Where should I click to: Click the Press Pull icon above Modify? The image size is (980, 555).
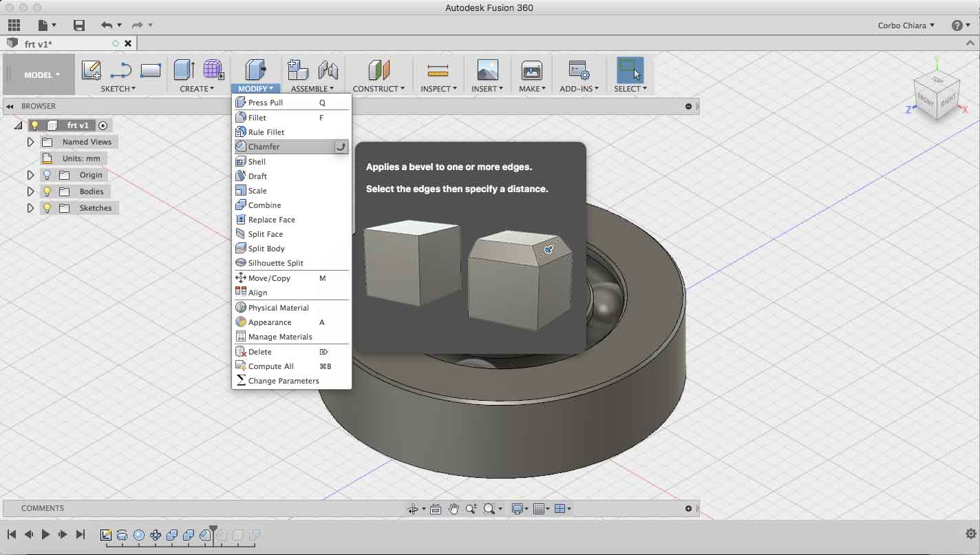(255, 70)
